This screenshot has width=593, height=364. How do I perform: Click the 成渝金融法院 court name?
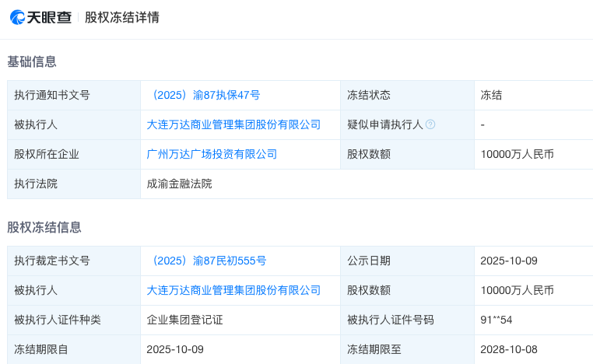[x=179, y=184]
